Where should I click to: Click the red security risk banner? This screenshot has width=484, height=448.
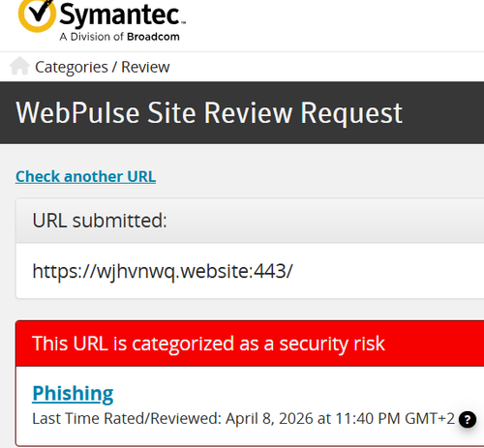[x=250, y=343]
